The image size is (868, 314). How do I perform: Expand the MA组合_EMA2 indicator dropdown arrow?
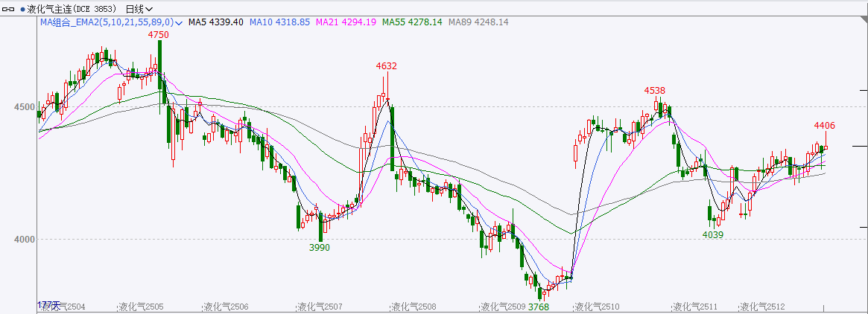[x=179, y=23]
